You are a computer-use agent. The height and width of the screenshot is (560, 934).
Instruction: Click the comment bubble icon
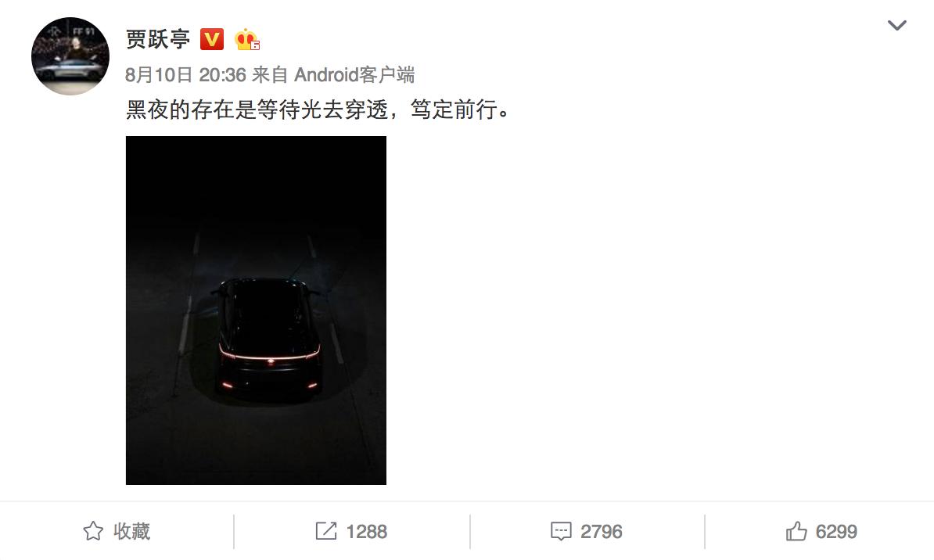click(561, 531)
